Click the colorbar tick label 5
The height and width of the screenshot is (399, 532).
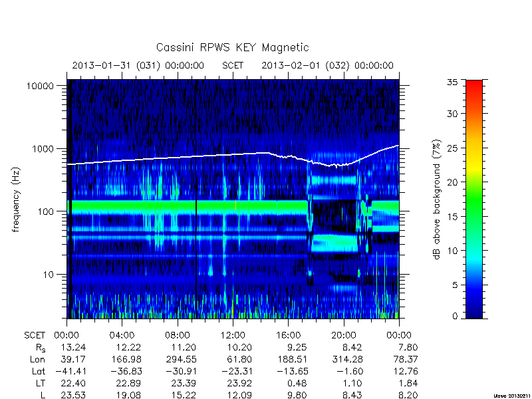(x=456, y=285)
